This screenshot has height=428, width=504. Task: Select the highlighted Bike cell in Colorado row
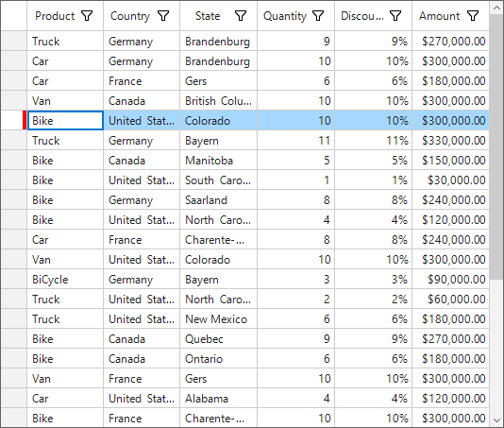(x=65, y=121)
